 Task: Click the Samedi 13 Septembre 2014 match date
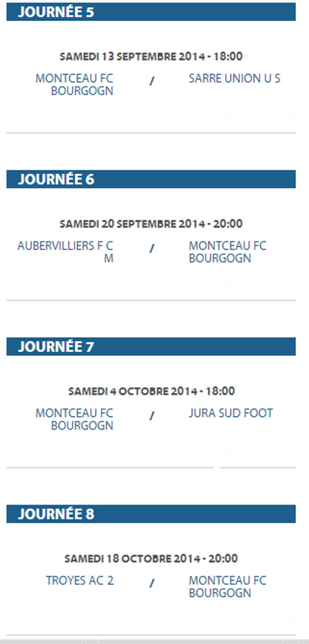coord(151,56)
